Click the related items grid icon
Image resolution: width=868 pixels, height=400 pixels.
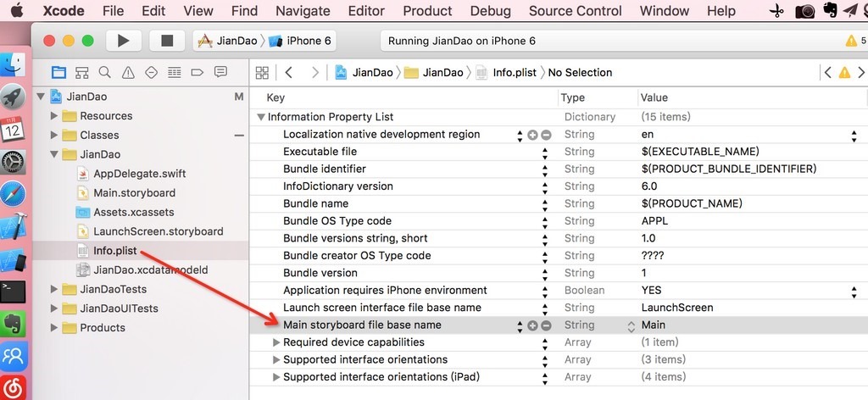pos(262,72)
